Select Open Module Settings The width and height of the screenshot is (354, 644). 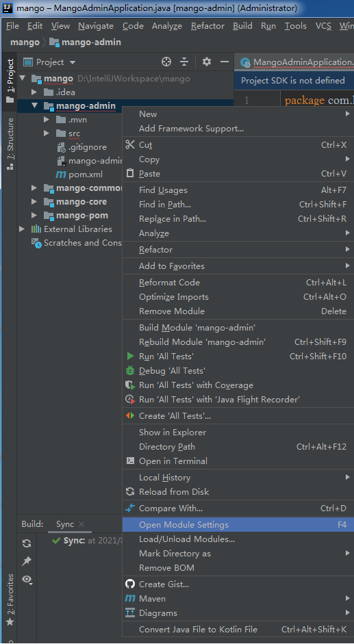tap(238, 524)
